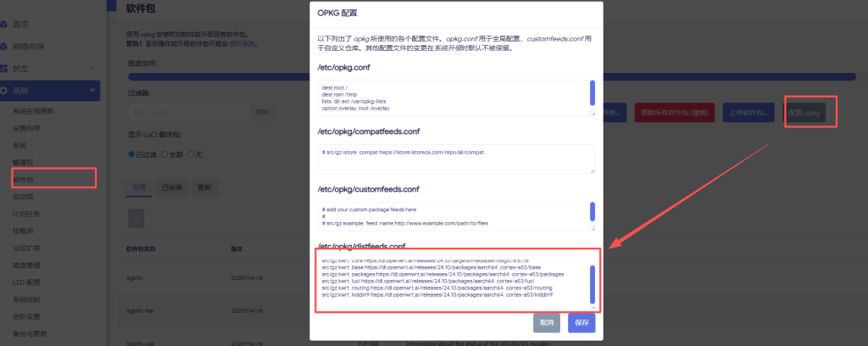Click the OPKG 配置 dialog title
The width and height of the screenshot is (868, 346).
coord(337,12)
